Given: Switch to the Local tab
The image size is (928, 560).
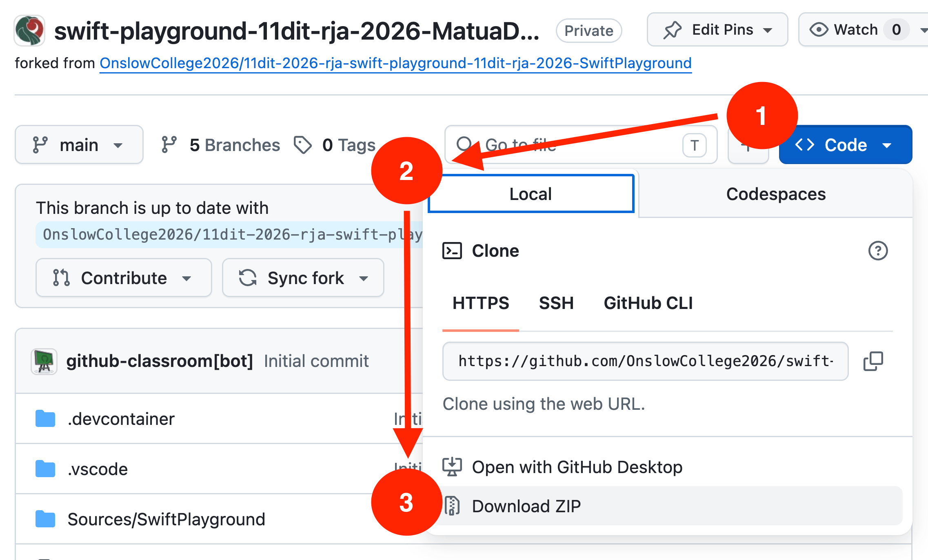Looking at the screenshot, I should tap(531, 194).
